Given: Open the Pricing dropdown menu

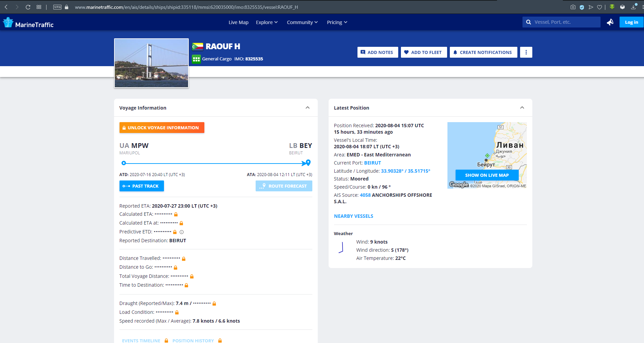Looking at the screenshot, I should (337, 22).
